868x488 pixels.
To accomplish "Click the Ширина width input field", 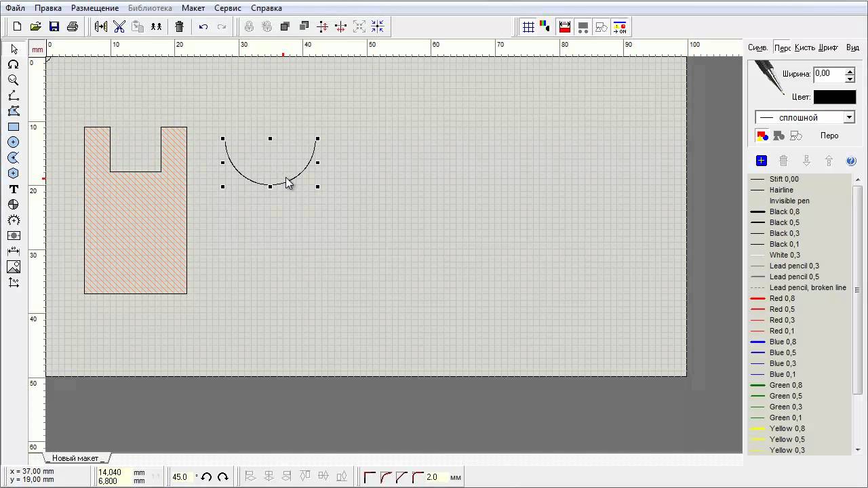I will (829, 74).
